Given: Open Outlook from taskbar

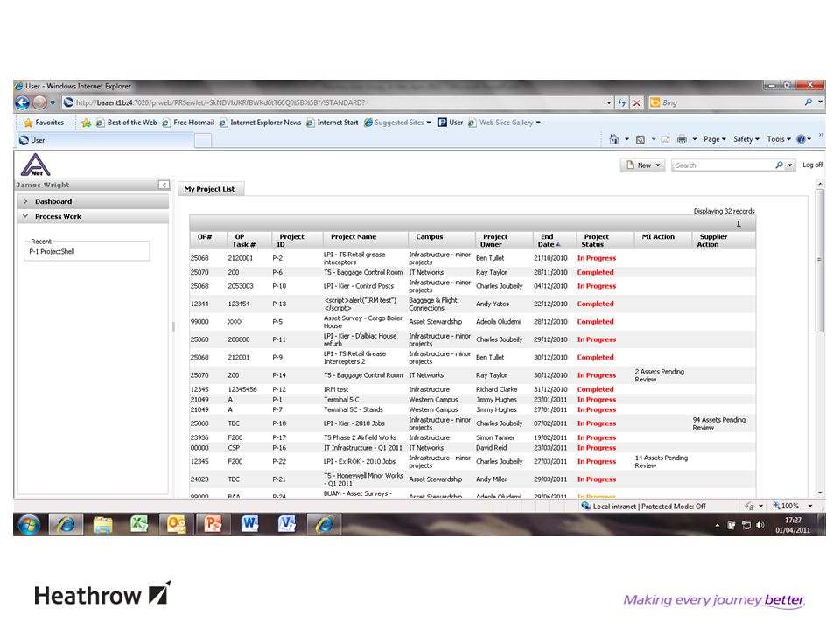Looking at the screenshot, I should [x=176, y=524].
